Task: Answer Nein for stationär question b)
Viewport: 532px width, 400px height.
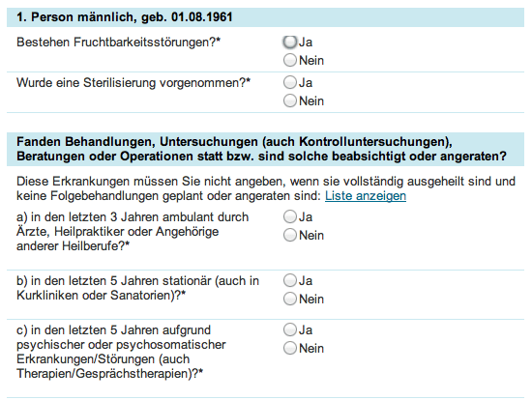Action: point(290,299)
